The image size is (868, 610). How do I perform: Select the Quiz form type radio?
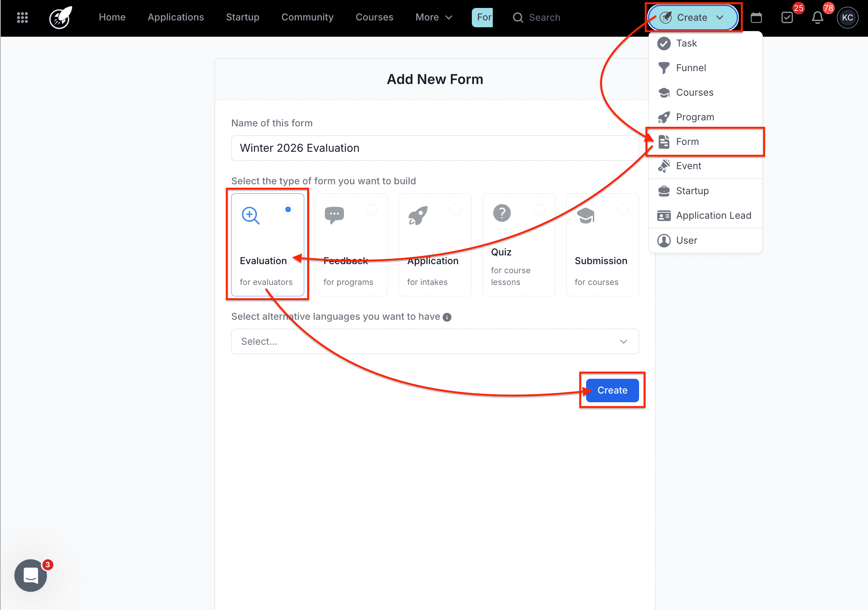tap(540, 209)
